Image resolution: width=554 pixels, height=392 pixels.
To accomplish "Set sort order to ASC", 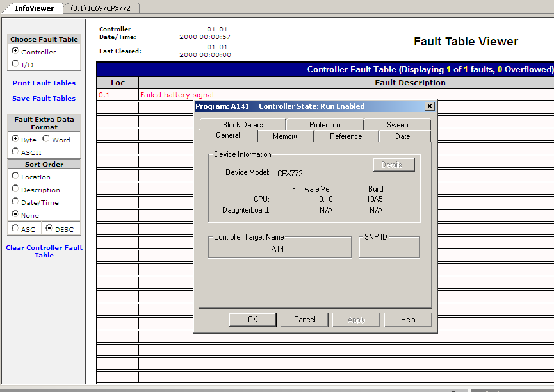I will (15, 229).
